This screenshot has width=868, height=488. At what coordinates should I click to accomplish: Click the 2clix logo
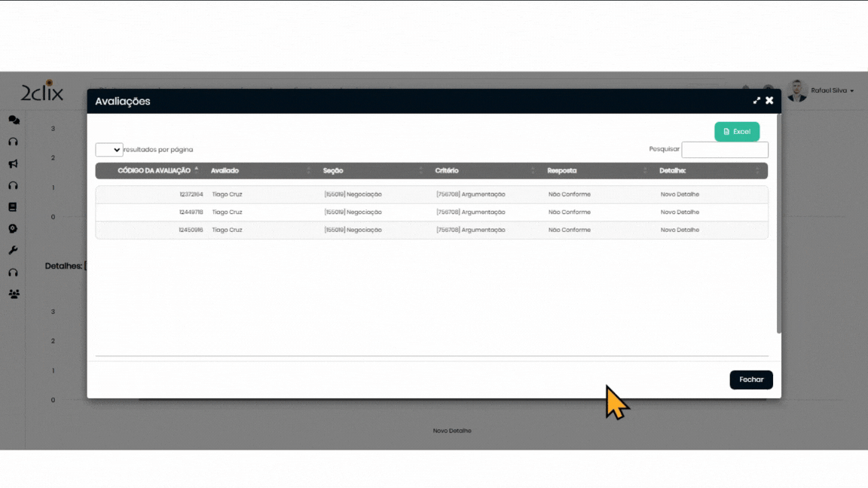pos(42,93)
